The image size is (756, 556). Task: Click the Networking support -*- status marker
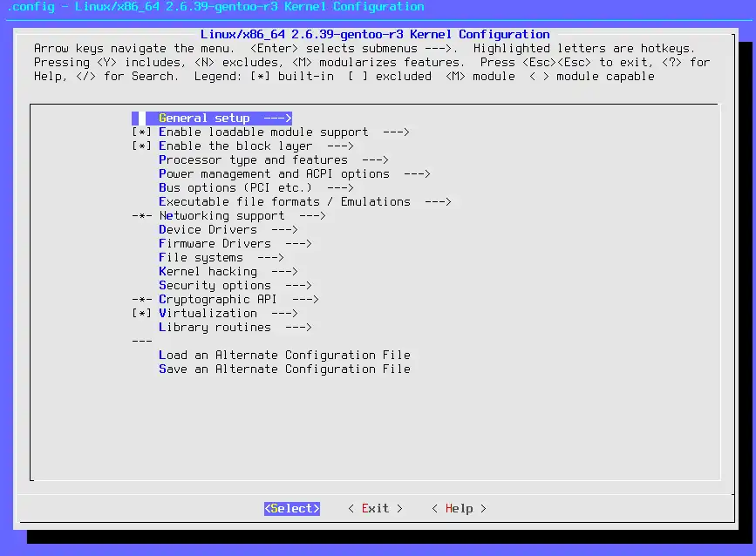pos(142,216)
